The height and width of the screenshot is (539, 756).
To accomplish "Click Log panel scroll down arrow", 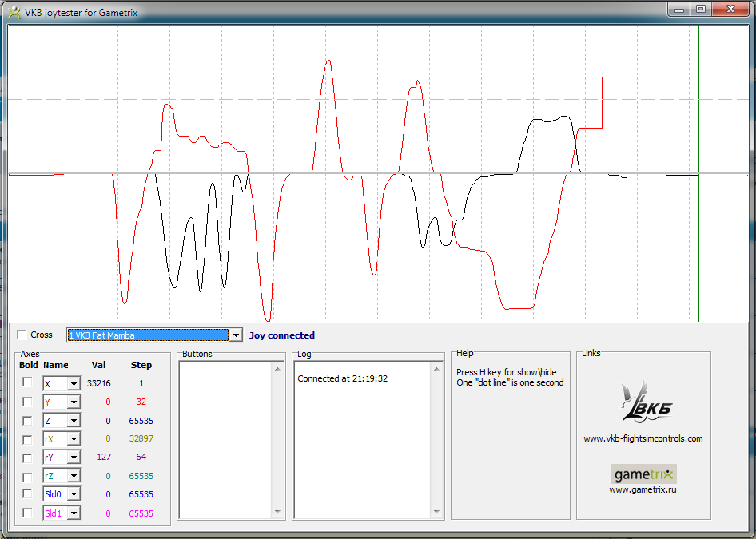I will [x=436, y=512].
